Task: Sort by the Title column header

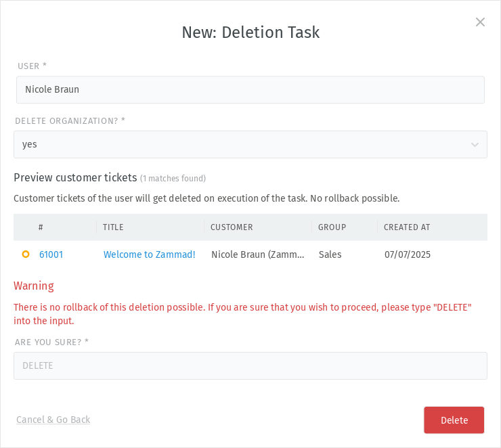Action: [113, 227]
